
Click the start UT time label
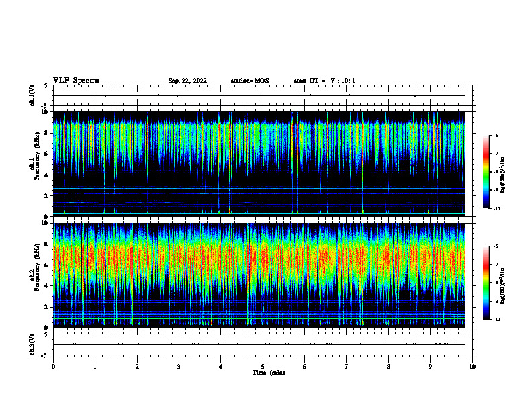tap(324, 81)
